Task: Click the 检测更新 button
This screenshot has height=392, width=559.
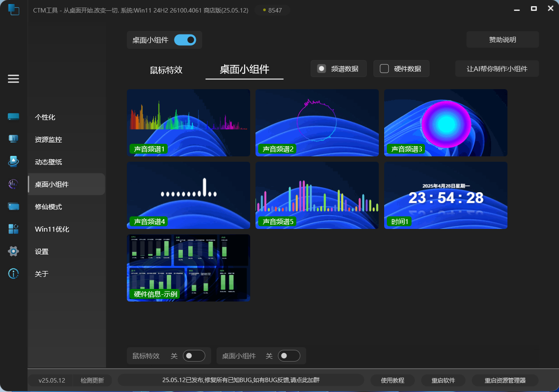Action: (x=92, y=380)
